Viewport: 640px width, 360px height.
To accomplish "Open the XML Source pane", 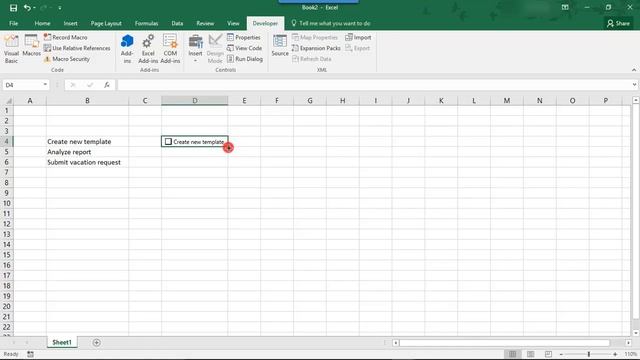I will tap(280, 46).
